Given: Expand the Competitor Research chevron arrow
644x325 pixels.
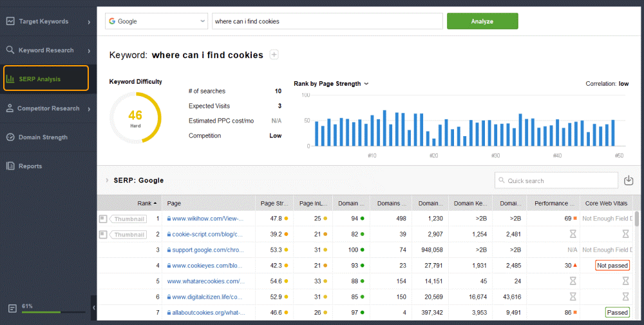Looking at the screenshot, I should pos(89,109).
